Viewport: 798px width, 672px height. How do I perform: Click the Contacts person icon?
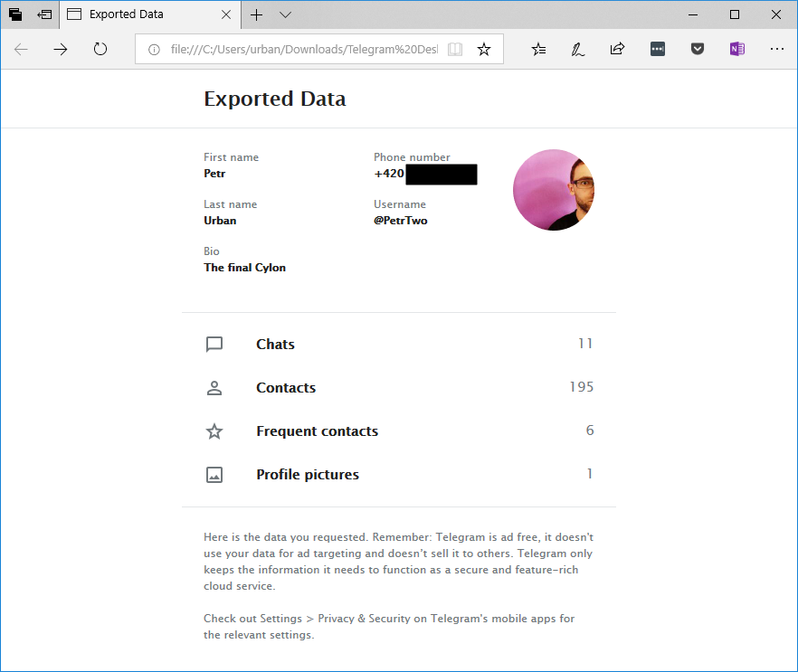coord(214,388)
